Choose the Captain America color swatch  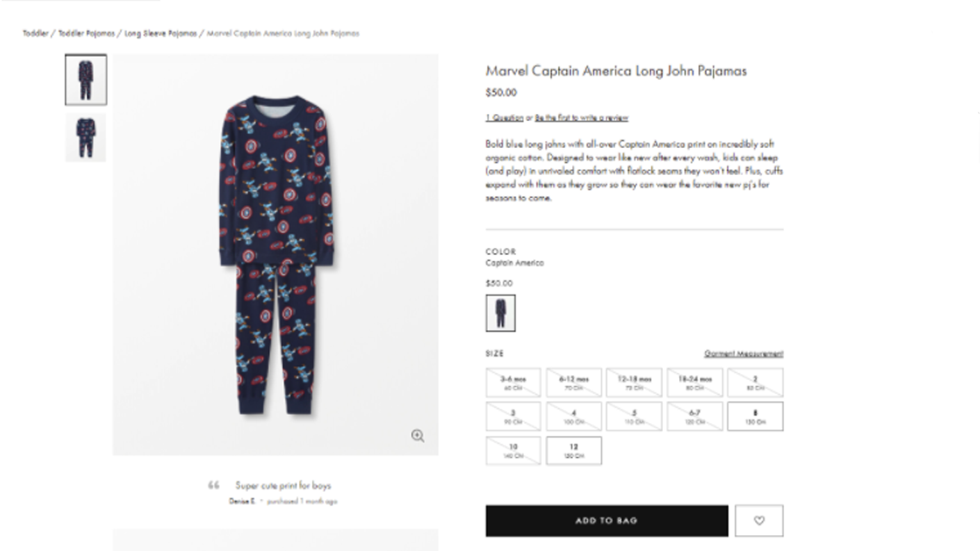coord(500,313)
